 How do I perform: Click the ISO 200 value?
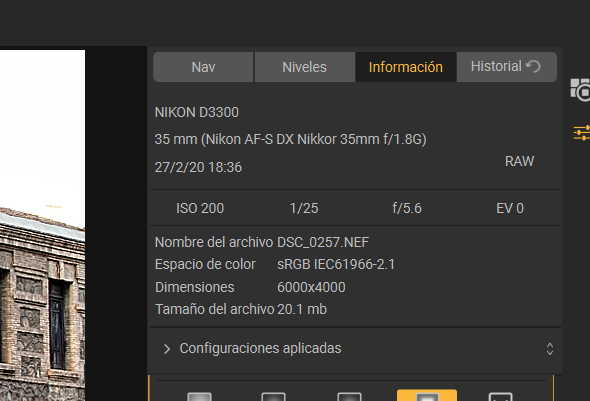point(200,208)
